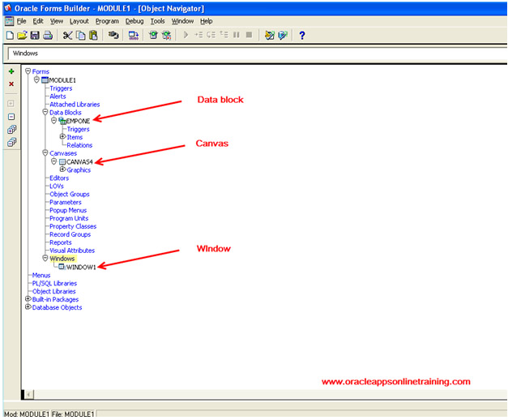The image size is (508, 420).
Task: Click the red X Delete icon
Action: tap(11, 84)
